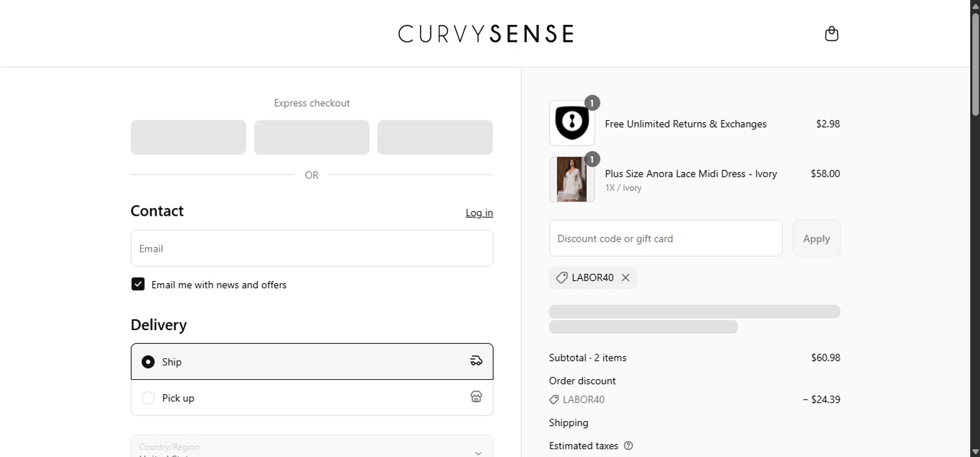Click the 'Estimated taxes' label

coord(583,446)
